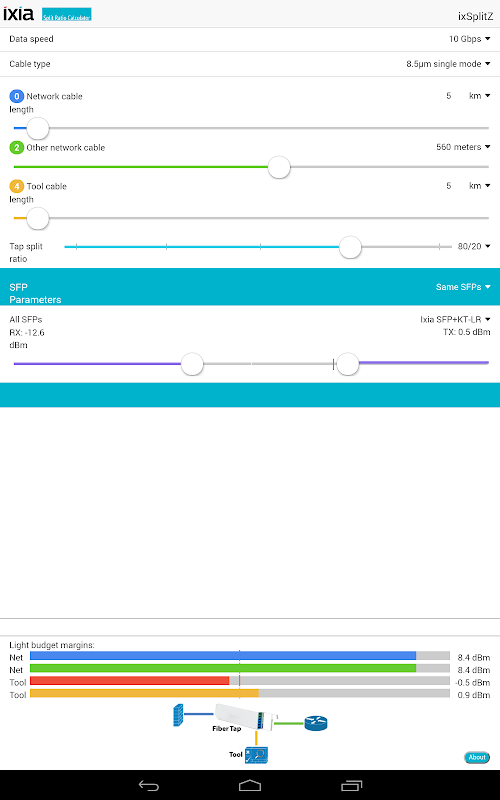Viewport: 500px width, 800px height.
Task: Tap the firewall icon in the diagram
Action: pyautogui.click(x=178, y=715)
